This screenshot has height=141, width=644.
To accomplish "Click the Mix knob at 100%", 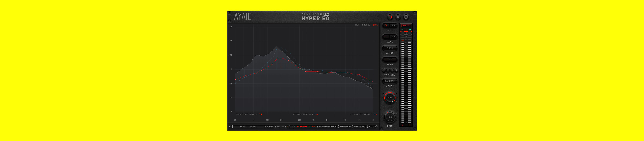I will (390, 98).
